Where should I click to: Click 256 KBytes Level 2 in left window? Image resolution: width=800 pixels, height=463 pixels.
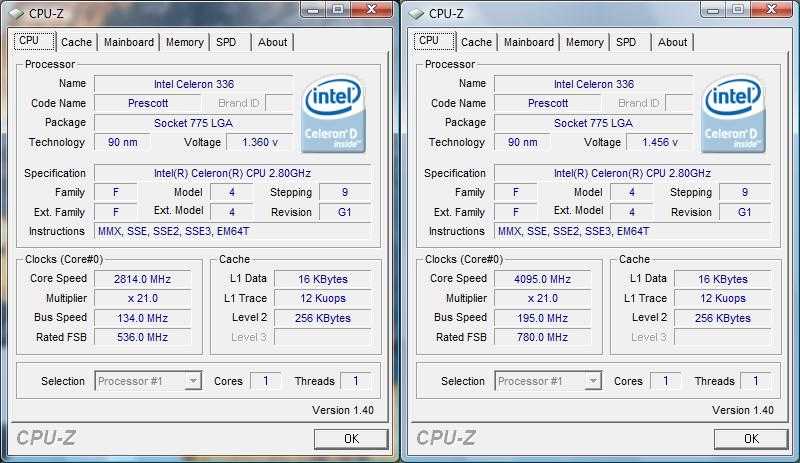click(x=323, y=318)
